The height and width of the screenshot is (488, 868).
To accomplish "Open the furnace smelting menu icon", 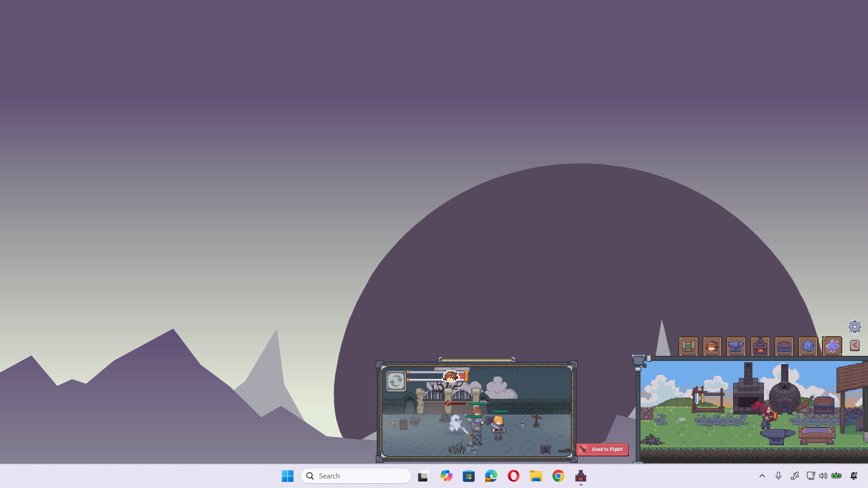I will (760, 346).
